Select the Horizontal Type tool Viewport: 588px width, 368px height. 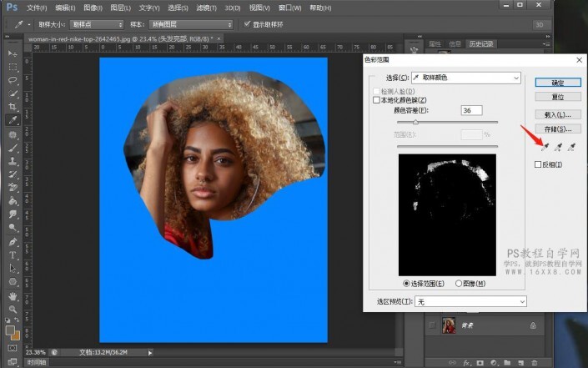click(x=13, y=255)
